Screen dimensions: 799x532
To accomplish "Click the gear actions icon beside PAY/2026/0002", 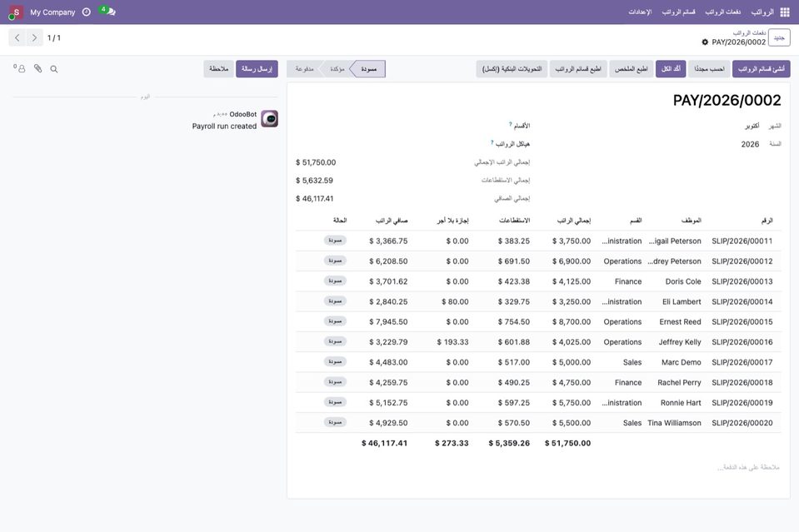I will click(705, 42).
